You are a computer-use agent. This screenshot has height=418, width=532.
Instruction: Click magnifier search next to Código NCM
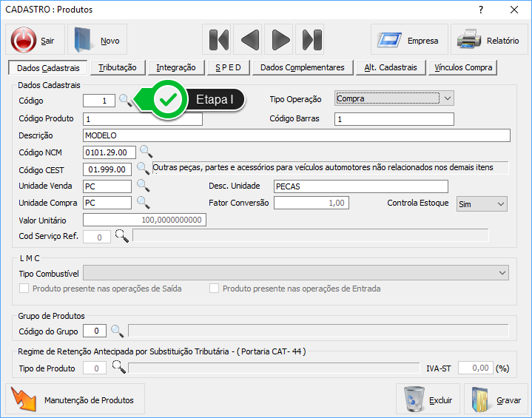[x=146, y=152]
